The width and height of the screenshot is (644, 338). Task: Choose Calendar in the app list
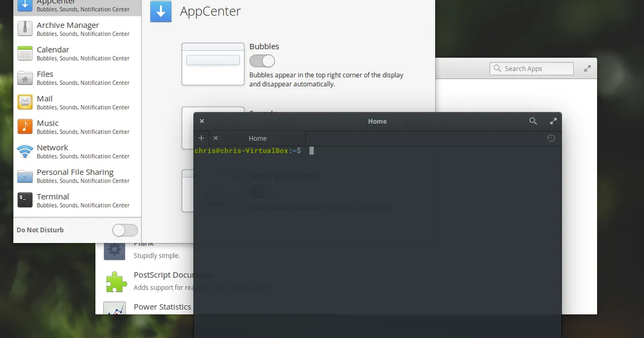point(77,53)
